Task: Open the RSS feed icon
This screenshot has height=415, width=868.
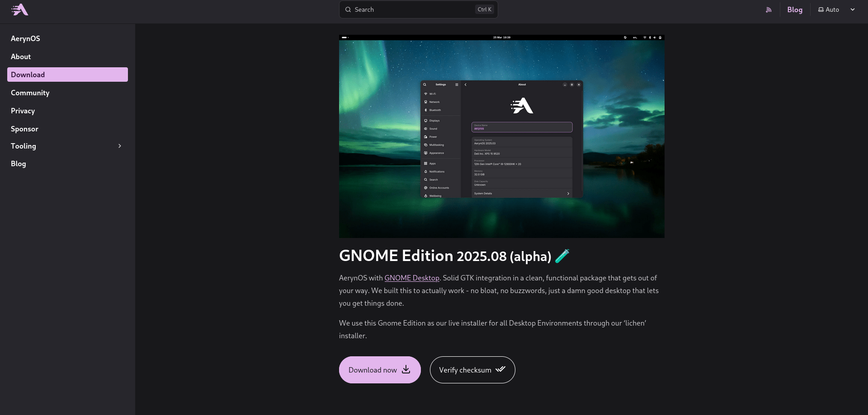Action: pos(769,10)
